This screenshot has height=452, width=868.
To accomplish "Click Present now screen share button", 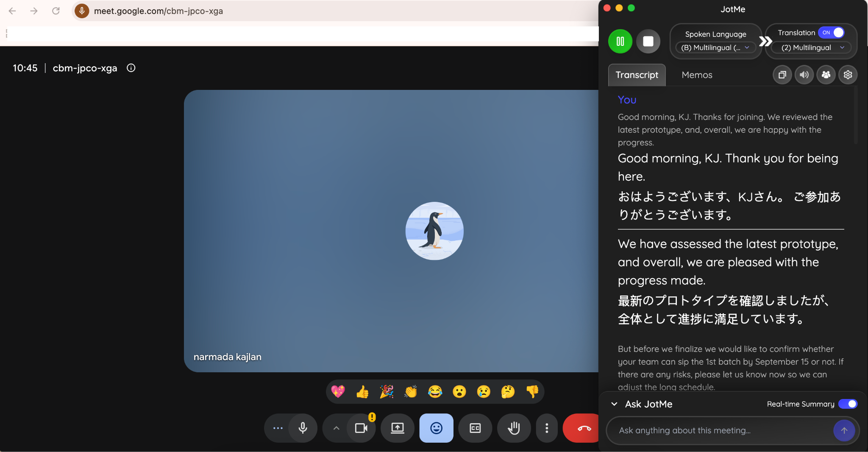I will (x=397, y=428).
